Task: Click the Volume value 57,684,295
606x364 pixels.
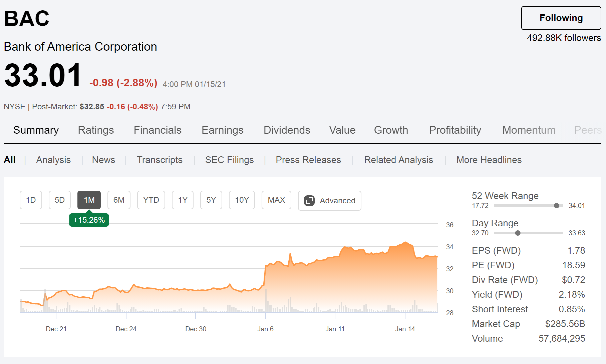Action: tap(562, 339)
